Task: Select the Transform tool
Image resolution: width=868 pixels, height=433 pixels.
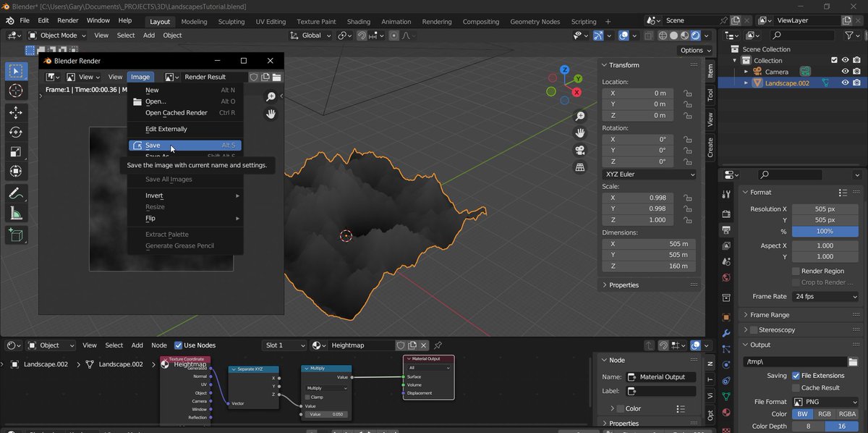Action: [15, 172]
